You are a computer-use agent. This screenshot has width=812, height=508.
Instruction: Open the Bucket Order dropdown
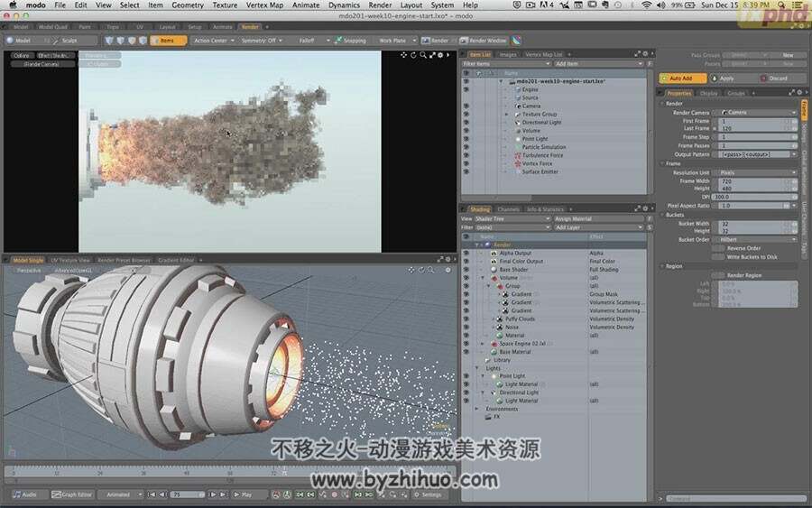[758, 240]
